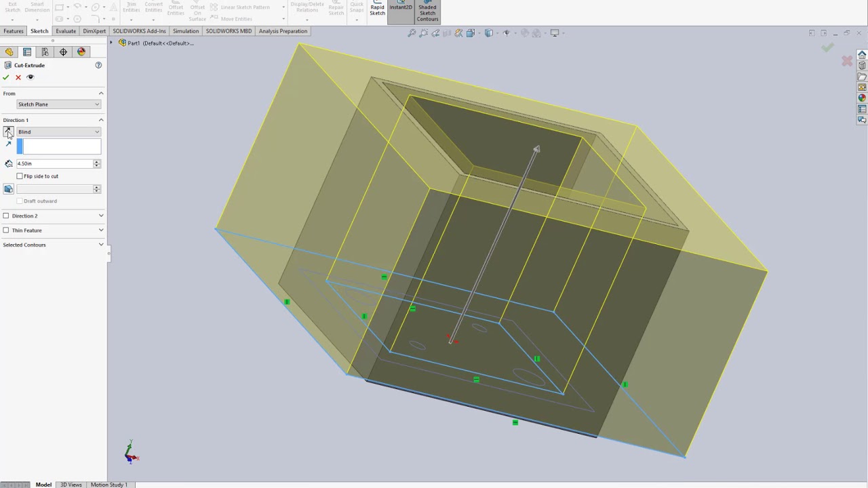Increase the depth spinner value
Image resolution: width=868 pixels, height=488 pixels.
pos(97,161)
